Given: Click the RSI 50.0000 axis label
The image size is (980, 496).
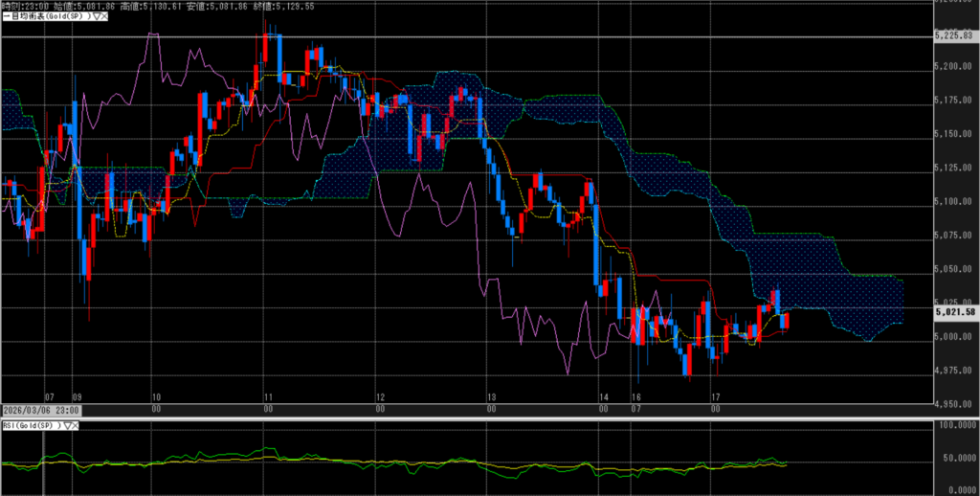Looking at the screenshot, I should [955, 458].
